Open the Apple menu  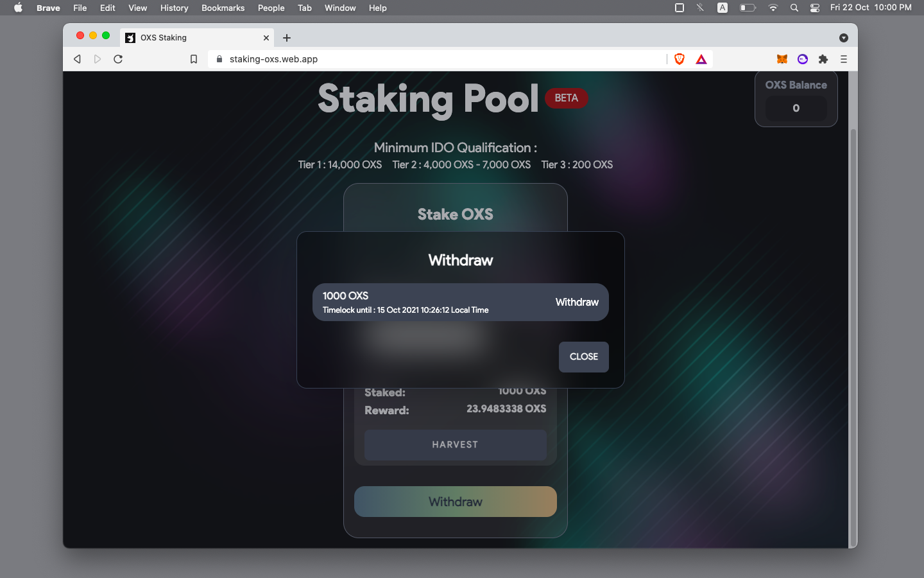18,8
